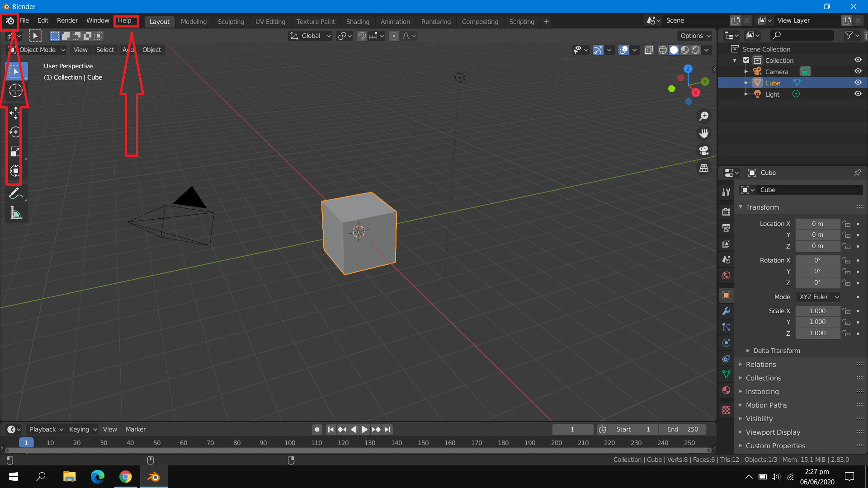Viewport: 868px width, 488px height.
Task: Switch to the Shading workspace tab
Action: [x=358, y=22]
